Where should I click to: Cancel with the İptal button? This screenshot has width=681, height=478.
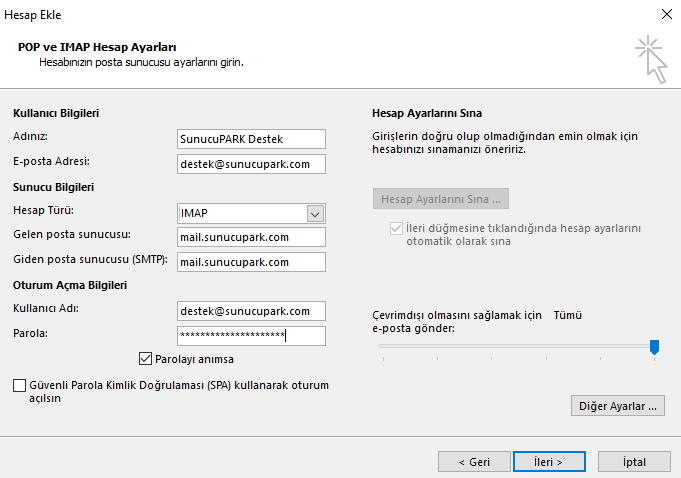click(634, 462)
